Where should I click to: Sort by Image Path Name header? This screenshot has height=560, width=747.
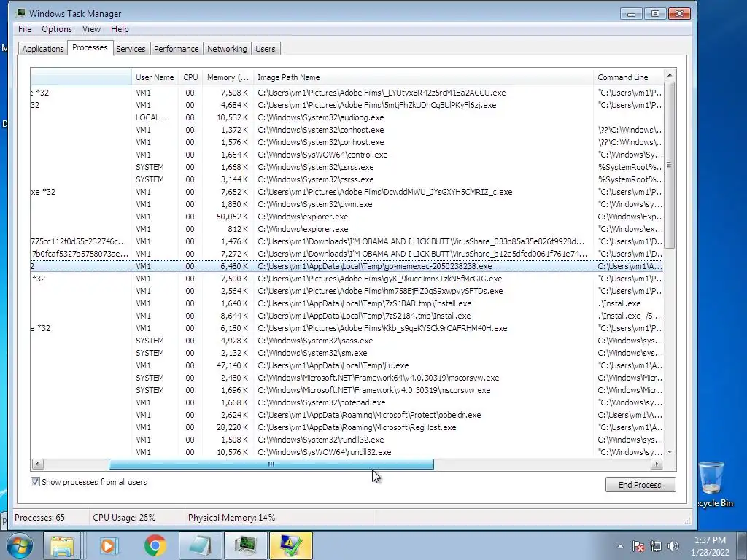[x=423, y=77]
